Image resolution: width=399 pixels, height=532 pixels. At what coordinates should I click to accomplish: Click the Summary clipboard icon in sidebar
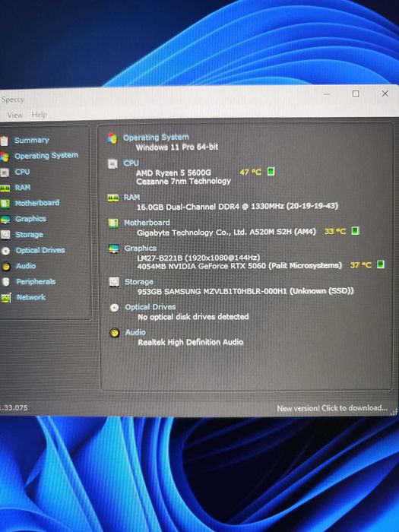(x=4, y=141)
